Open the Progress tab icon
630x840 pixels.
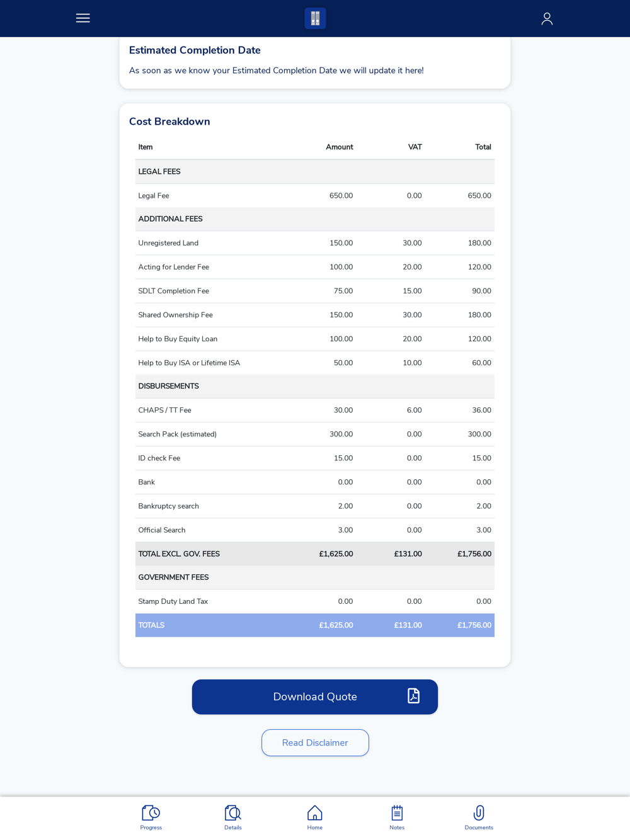[151, 812]
